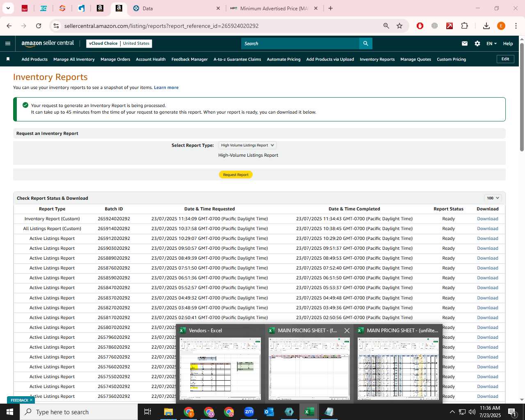Open the settings gear icon
The width and height of the screenshot is (525, 420).
pyautogui.click(x=477, y=43)
